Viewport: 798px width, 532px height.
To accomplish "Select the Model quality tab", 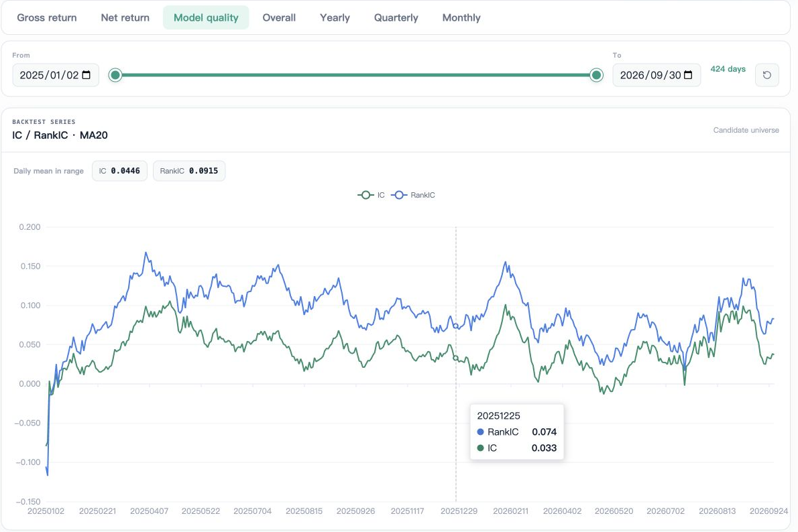I will 206,18.
